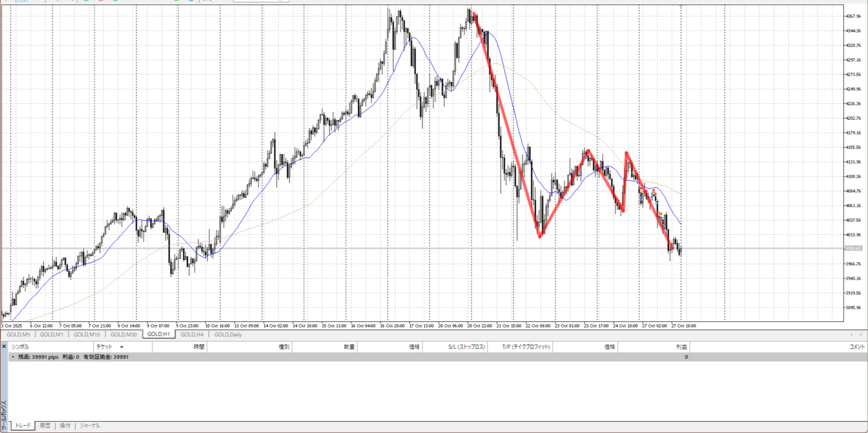Switch to the GOLD,M5 chart tab
868x433 pixels.
[18, 335]
